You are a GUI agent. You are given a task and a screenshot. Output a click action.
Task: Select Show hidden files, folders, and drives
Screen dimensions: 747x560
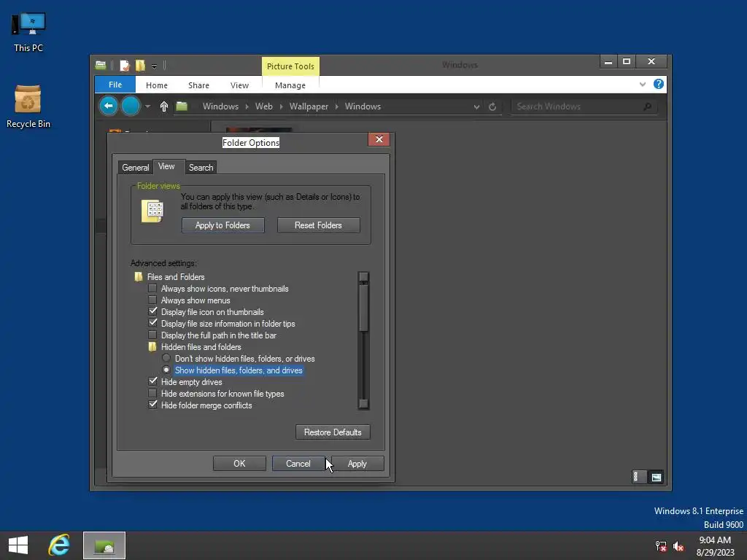(166, 370)
